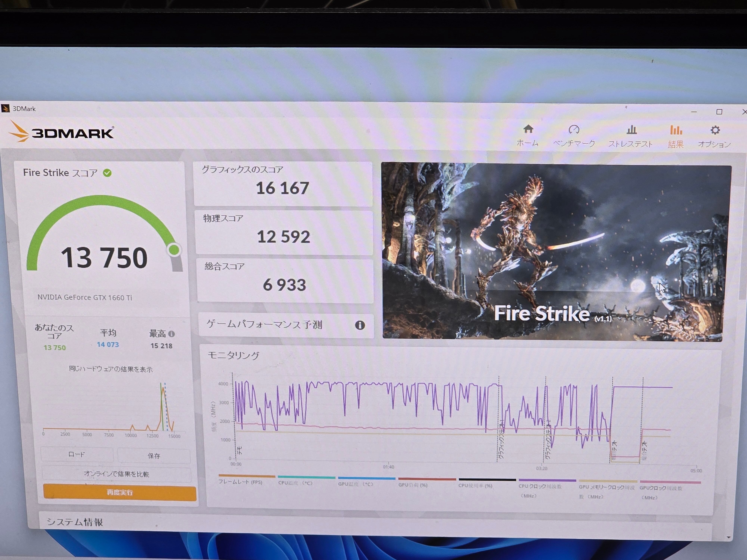This screenshot has height=560, width=747.
Task: Click オンラインで結果を比較 button
Action: 117,474
